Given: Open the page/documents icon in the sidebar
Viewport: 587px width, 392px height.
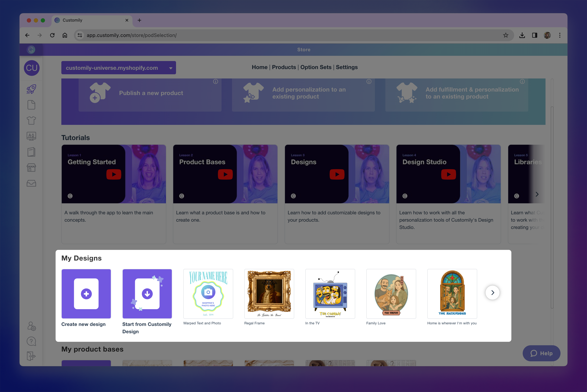Looking at the screenshot, I should click(x=31, y=105).
